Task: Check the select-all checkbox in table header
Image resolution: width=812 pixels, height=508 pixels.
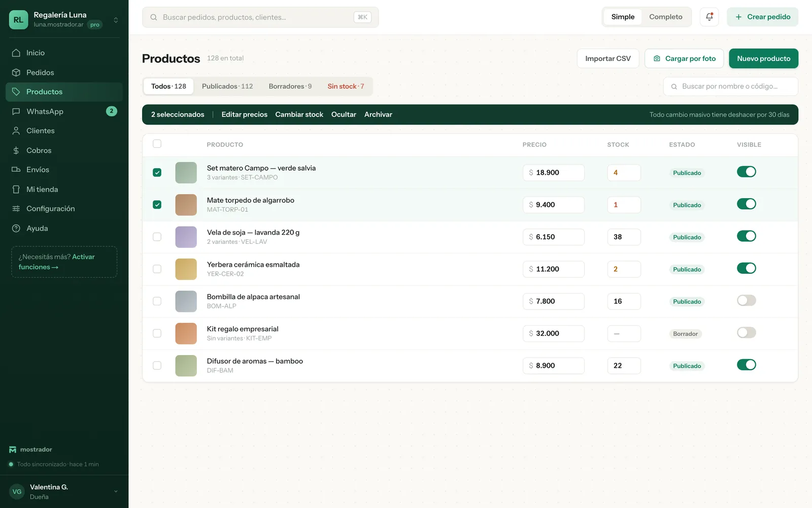Action: pos(157,144)
